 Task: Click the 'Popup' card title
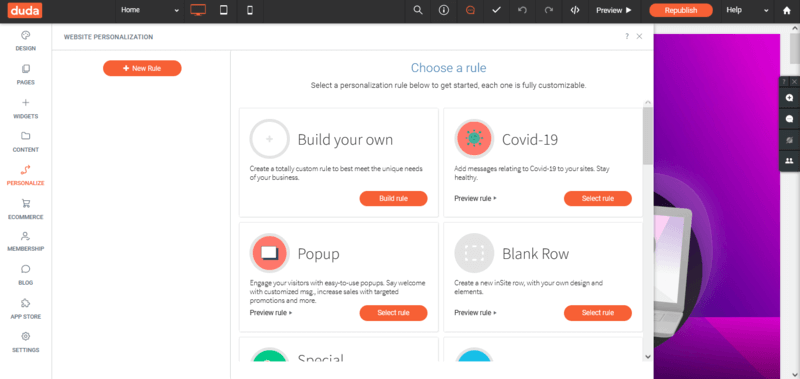(x=318, y=254)
